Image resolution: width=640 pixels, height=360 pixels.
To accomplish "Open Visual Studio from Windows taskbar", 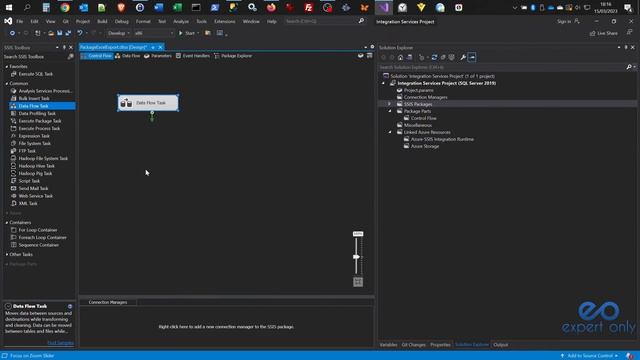I will click(384, 7).
